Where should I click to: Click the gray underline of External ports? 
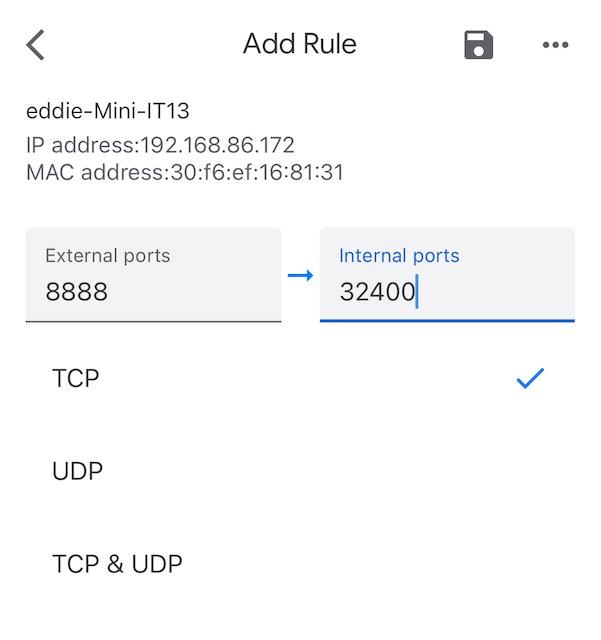(153, 321)
